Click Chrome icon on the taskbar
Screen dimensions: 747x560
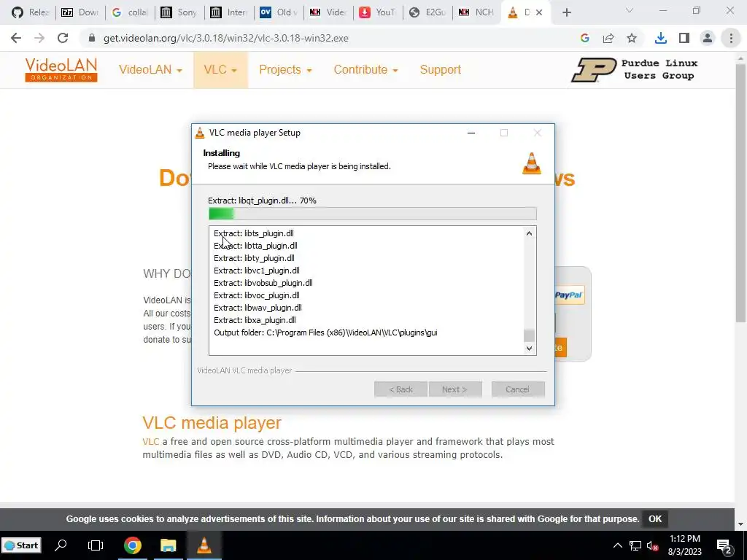133,545
